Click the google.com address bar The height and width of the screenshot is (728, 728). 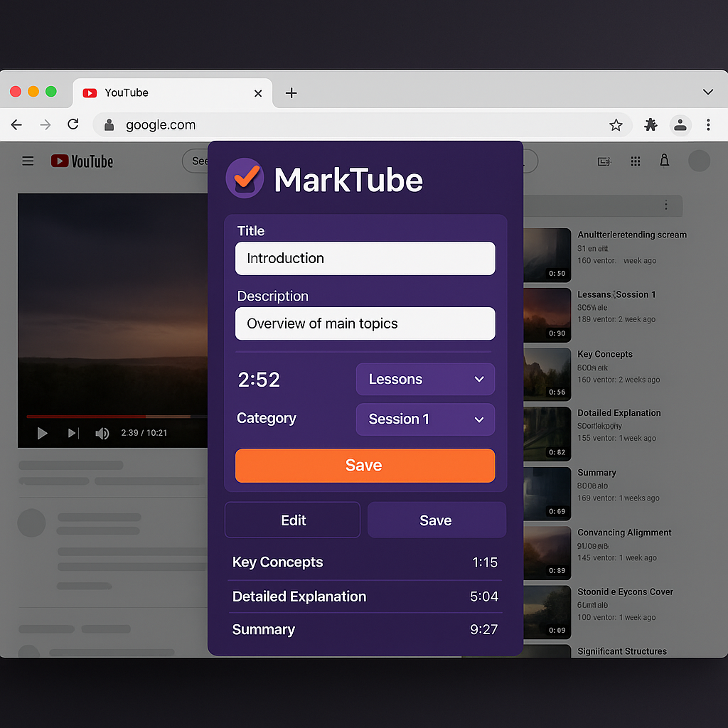[x=362, y=124]
